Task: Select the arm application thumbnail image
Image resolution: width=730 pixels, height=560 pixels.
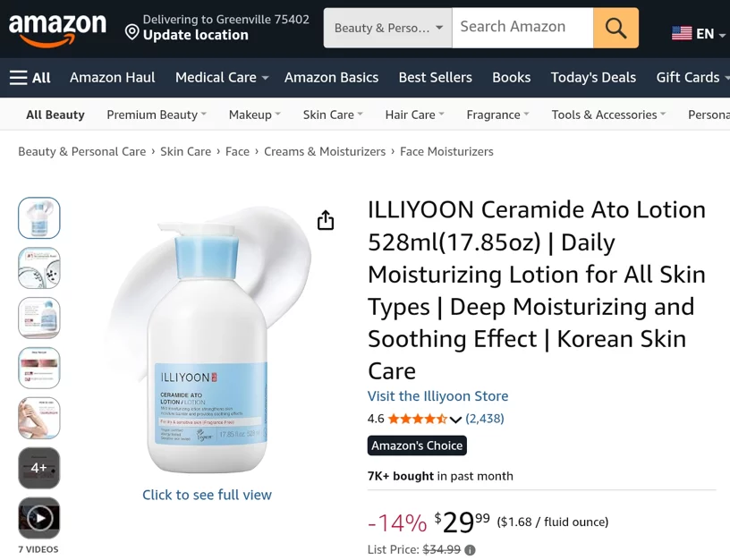Action: [39, 418]
